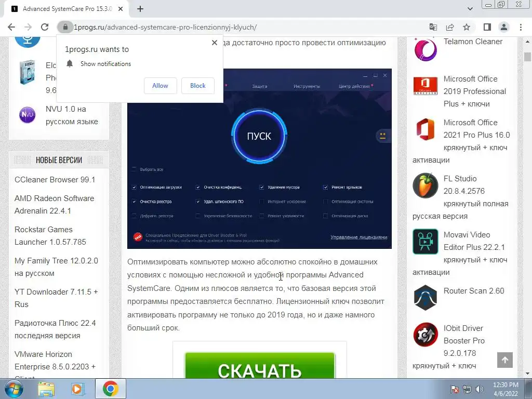Open My Family Tree 12.0.2.0 link
The height and width of the screenshot is (399, 532).
[x=56, y=267]
